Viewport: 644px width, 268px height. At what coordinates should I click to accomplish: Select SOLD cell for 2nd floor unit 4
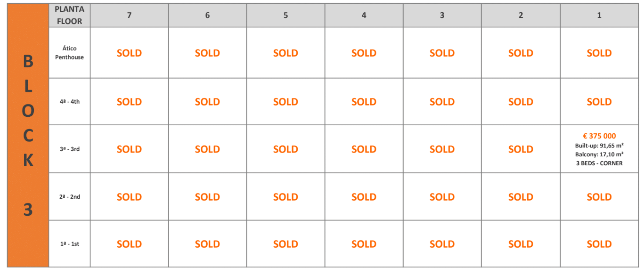[364, 197]
